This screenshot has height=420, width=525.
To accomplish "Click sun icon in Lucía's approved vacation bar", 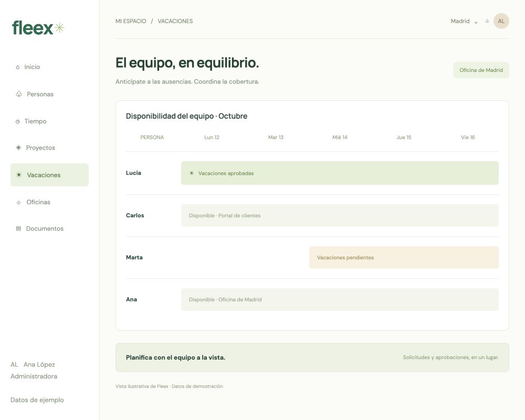I will point(192,173).
